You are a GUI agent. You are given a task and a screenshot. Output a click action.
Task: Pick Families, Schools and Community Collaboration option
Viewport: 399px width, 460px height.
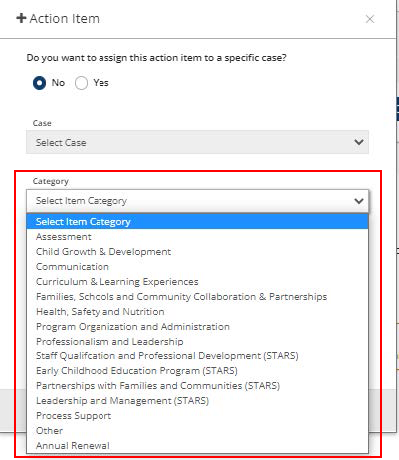click(197, 297)
